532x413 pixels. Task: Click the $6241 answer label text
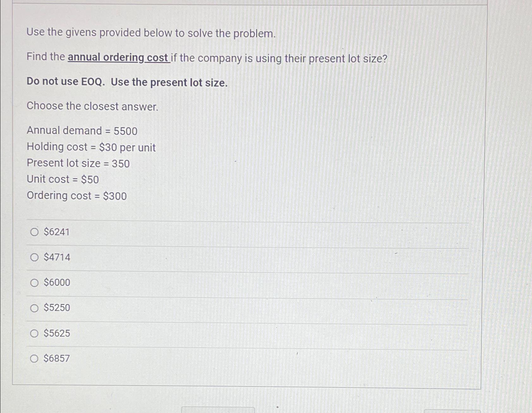coord(56,232)
